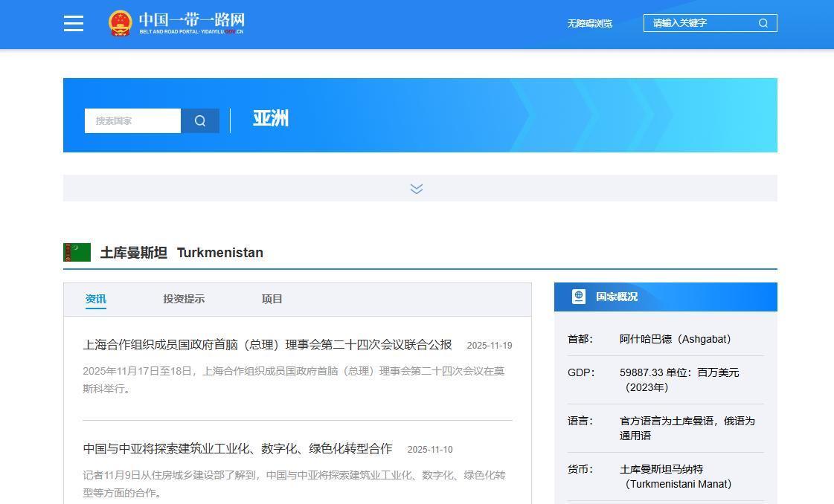
Task: Open the hamburger menu icon
Action: 74,23
